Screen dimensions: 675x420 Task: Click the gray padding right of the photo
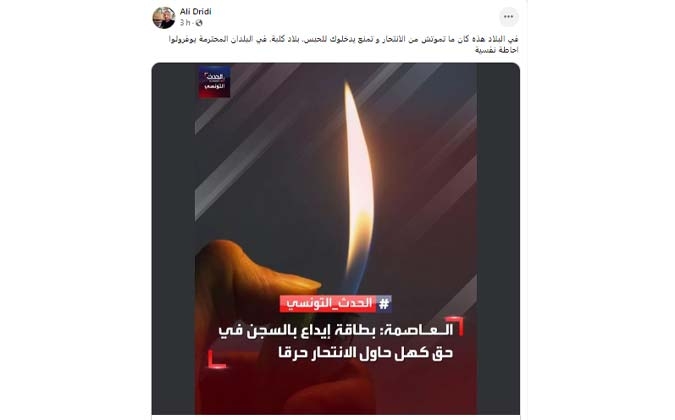(498, 239)
